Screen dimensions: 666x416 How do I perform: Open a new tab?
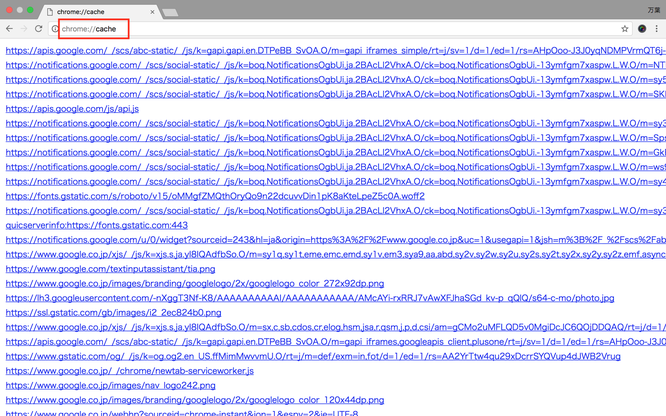pyautogui.click(x=170, y=13)
